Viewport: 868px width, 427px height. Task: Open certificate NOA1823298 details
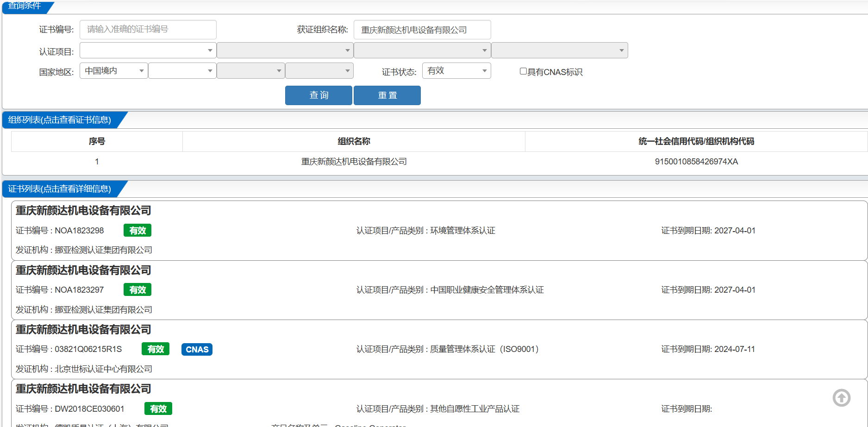click(x=439, y=230)
